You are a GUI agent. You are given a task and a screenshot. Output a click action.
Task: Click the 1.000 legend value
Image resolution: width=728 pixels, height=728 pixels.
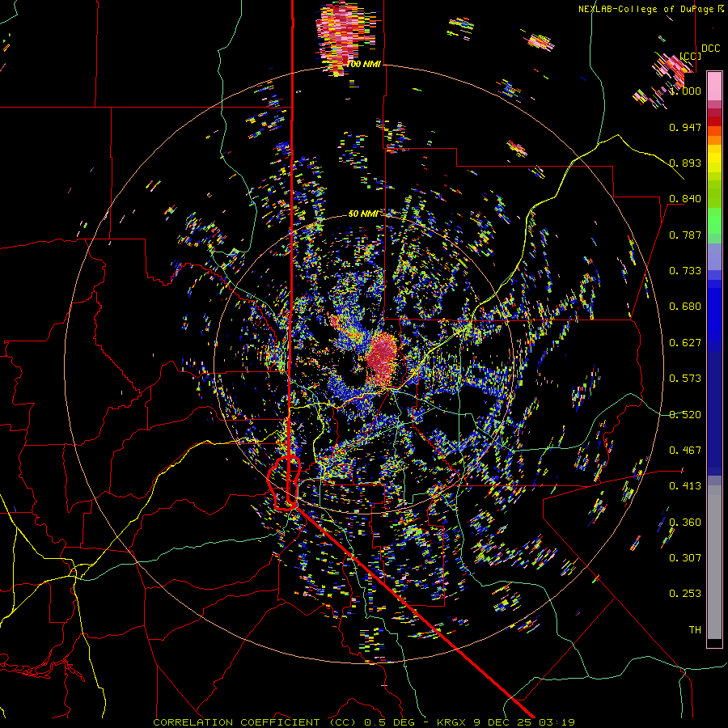685,91
